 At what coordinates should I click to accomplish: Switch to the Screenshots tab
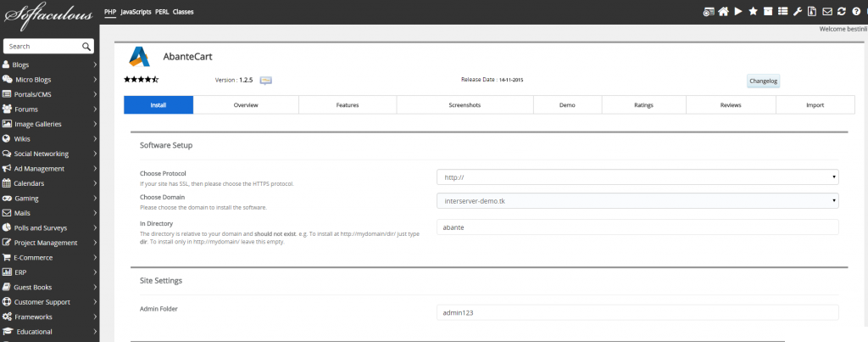tap(465, 104)
